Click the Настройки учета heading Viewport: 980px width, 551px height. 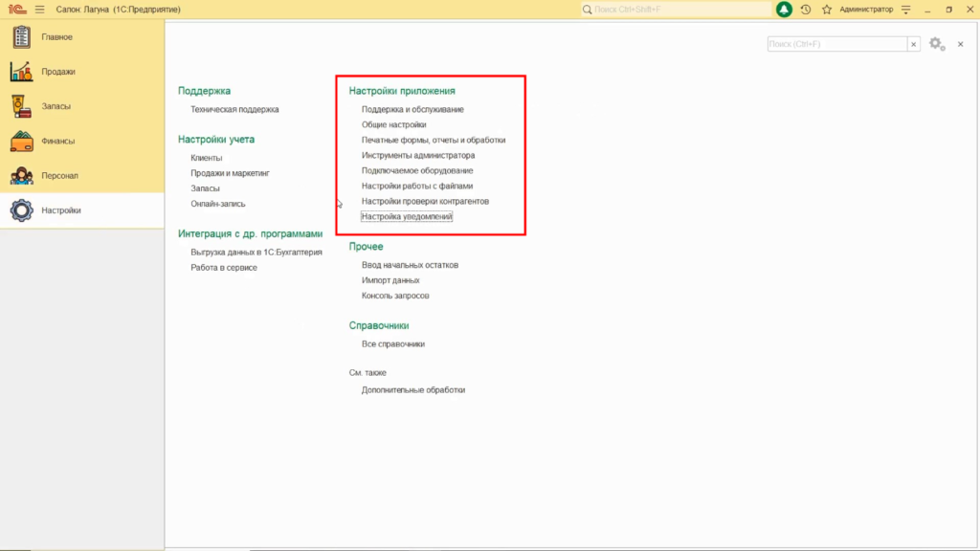tap(216, 140)
